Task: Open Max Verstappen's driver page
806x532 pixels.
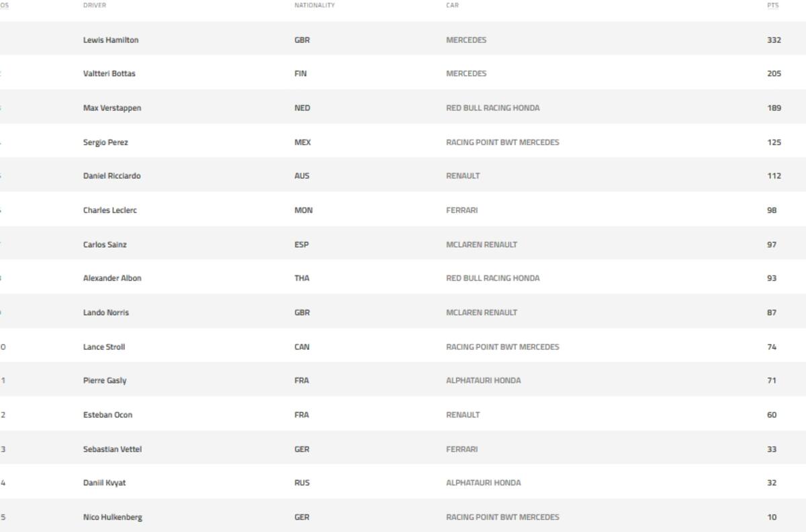Action: click(x=112, y=108)
